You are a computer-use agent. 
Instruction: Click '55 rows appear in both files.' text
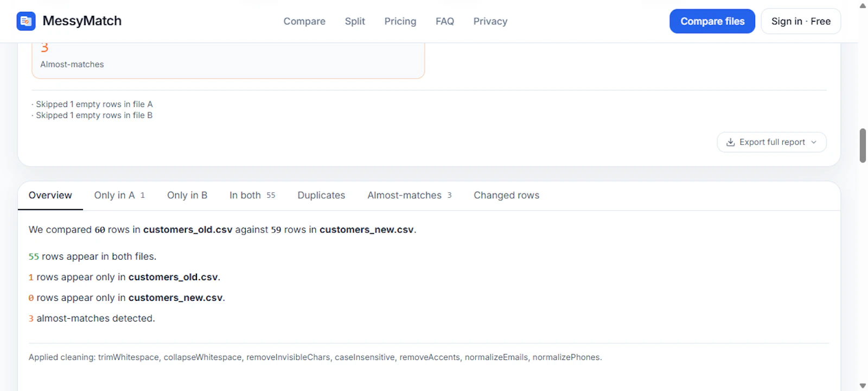pos(92,256)
